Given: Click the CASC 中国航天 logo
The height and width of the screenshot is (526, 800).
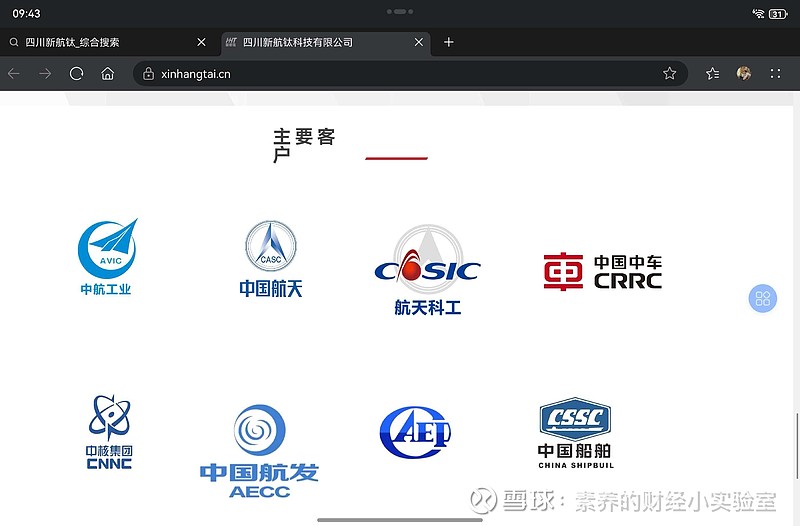Looking at the screenshot, I should click(x=271, y=259).
